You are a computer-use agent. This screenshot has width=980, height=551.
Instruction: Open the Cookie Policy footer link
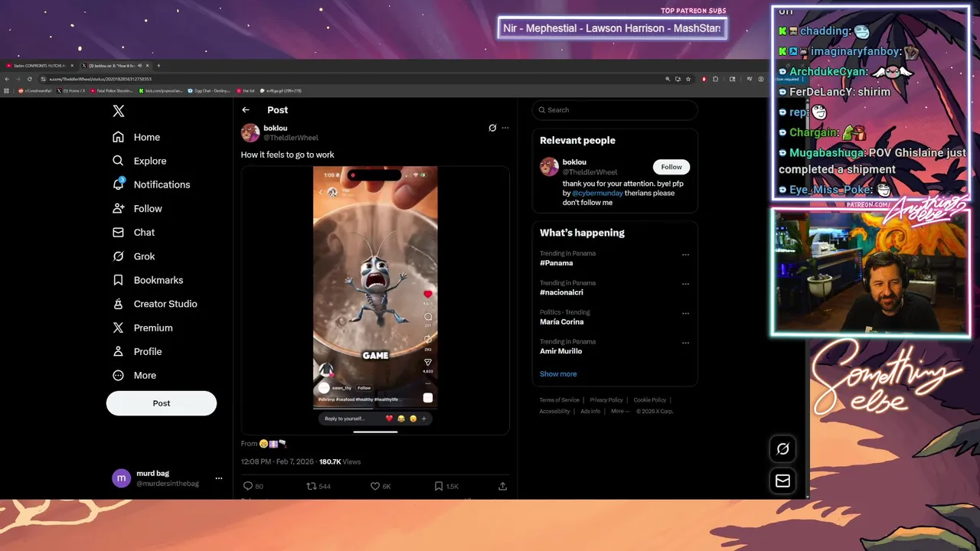650,400
